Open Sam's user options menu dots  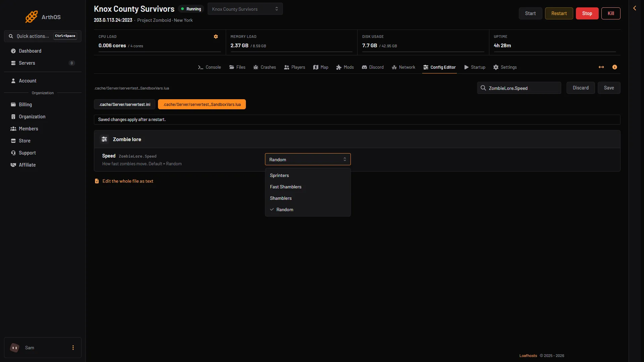(73, 348)
